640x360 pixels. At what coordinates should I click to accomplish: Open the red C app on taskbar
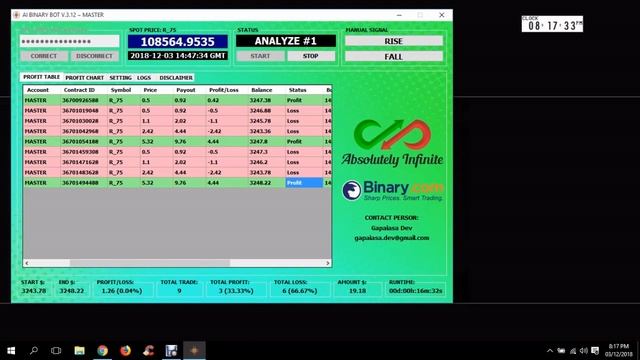149,350
